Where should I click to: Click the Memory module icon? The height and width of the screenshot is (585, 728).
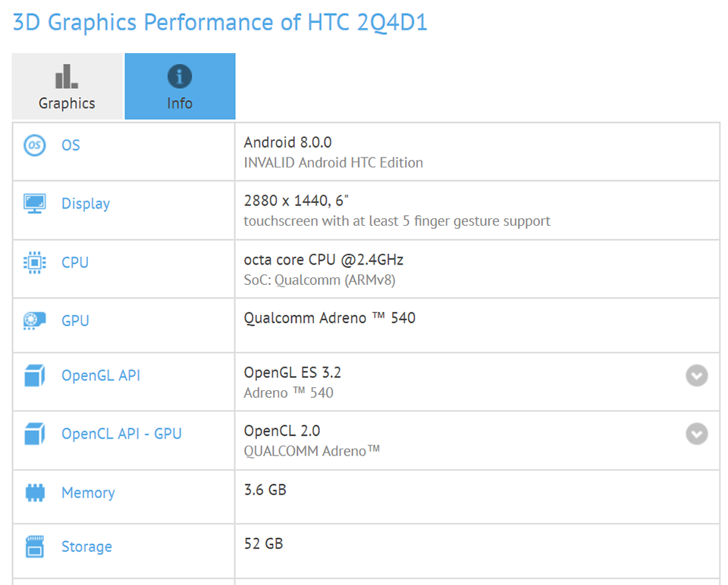34,493
